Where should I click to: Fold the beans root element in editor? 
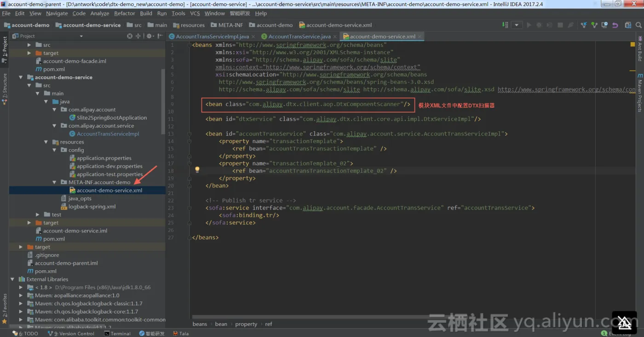point(189,45)
